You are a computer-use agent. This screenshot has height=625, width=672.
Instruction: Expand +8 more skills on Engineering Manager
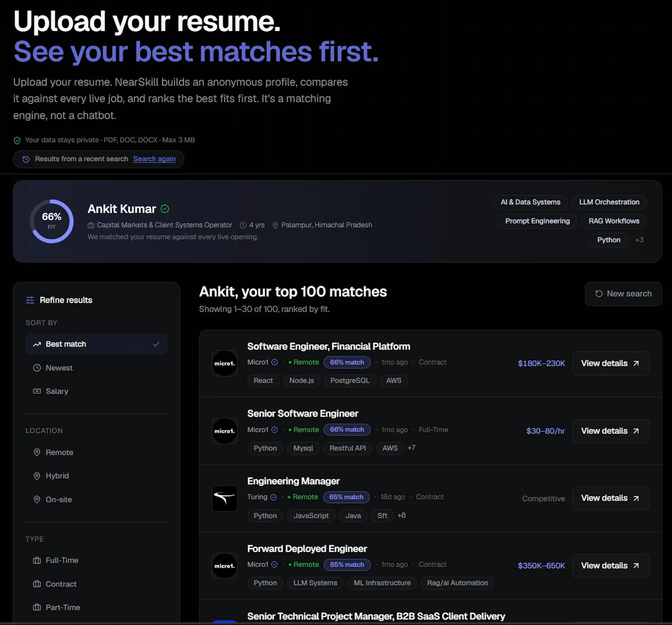pyautogui.click(x=402, y=515)
